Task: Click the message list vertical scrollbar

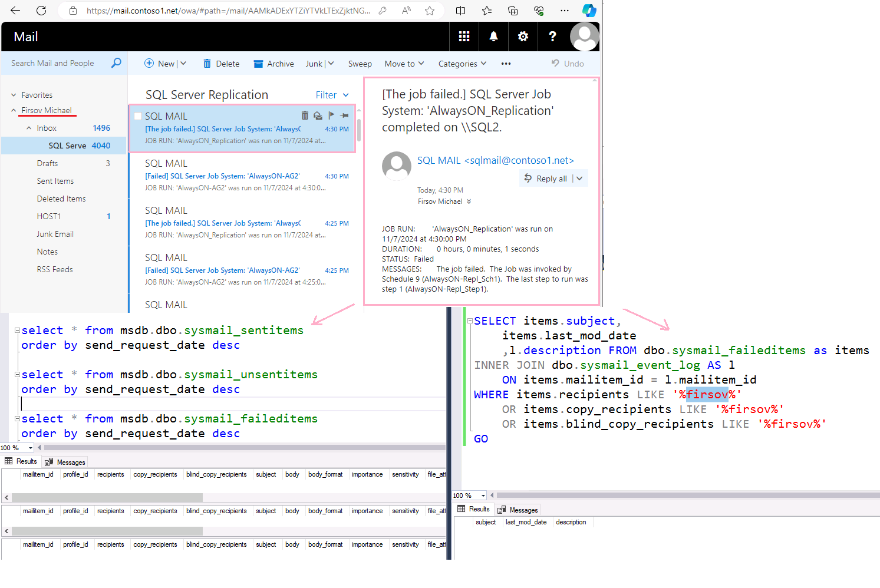Action: tap(359, 130)
